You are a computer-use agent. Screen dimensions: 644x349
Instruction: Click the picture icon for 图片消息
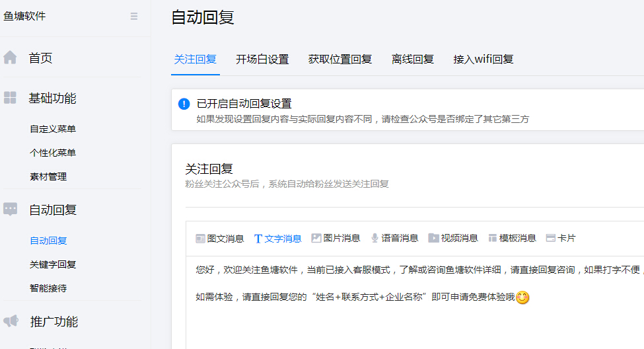click(x=316, y=238)
